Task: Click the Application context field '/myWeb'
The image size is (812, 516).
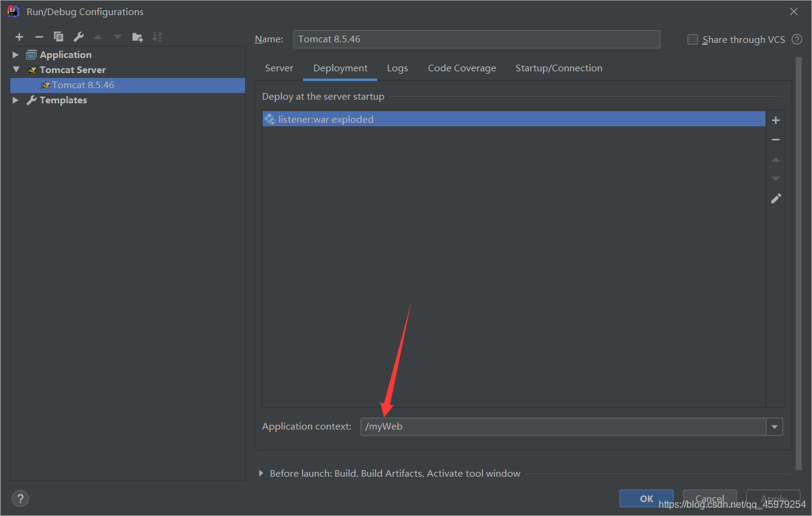Action: click(x=563, y=427)
